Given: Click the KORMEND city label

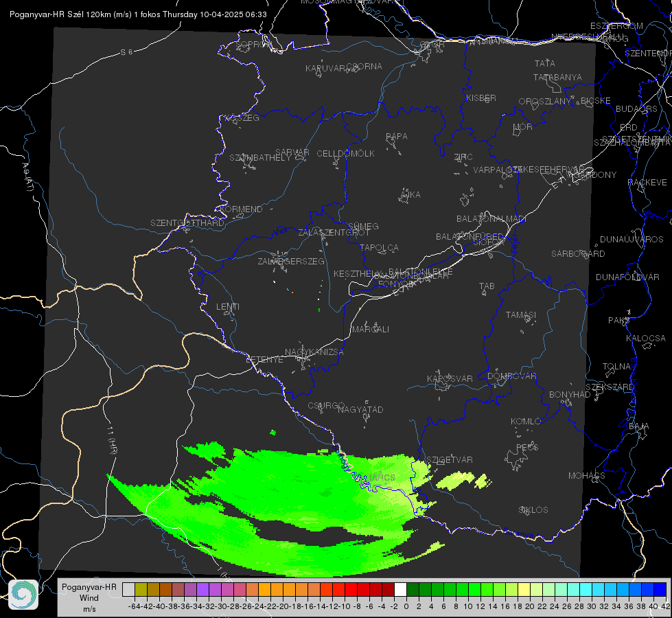Looking at the screenshot, I should [x=240, y=209].
